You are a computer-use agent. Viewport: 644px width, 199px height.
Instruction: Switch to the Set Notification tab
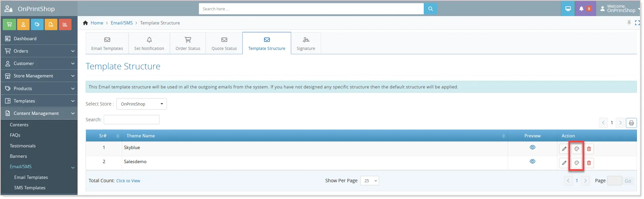[x=149, y=44]
